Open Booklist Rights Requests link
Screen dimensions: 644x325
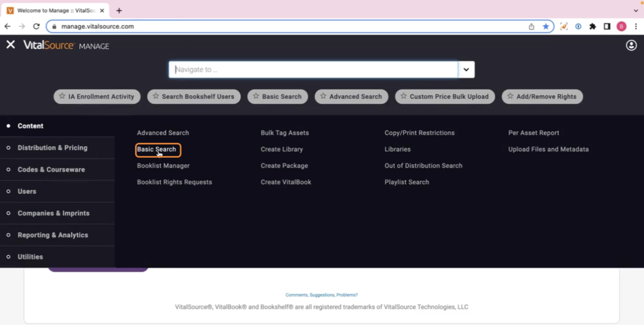(174, 182)
